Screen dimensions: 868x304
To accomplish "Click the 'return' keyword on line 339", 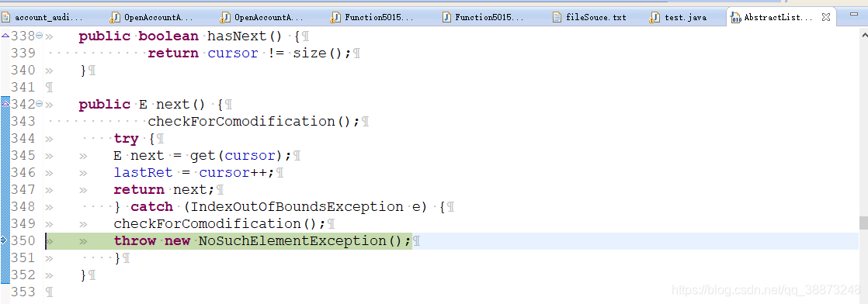I will click(x=172, y=54).
